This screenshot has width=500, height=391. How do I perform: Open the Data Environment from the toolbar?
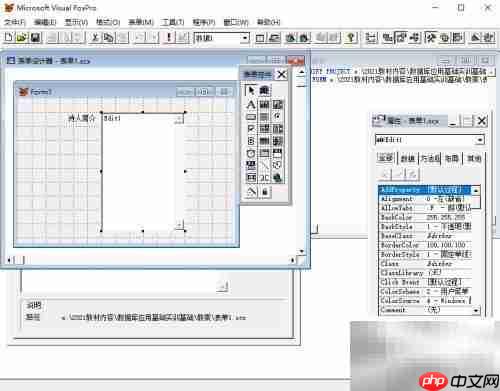coord(387,38)
